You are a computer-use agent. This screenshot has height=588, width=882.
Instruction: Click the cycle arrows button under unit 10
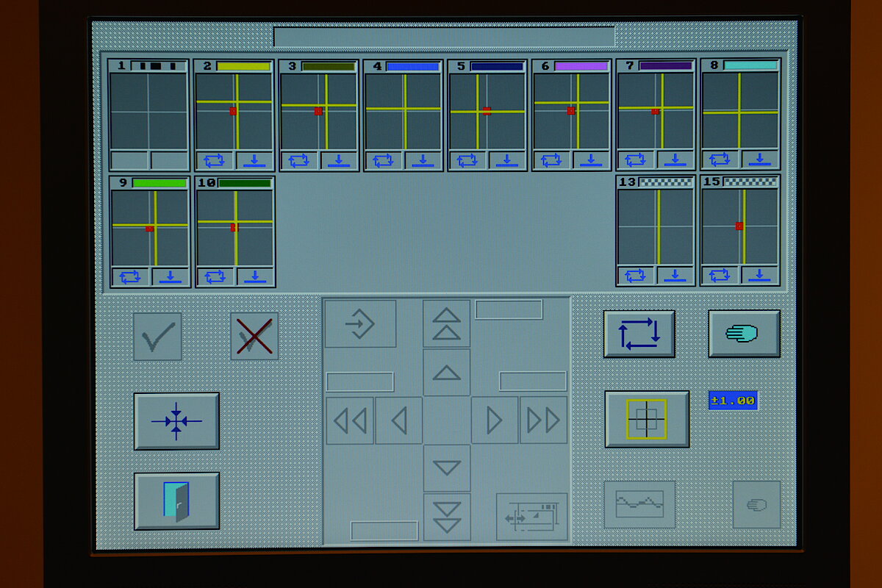tap(215, 277)
